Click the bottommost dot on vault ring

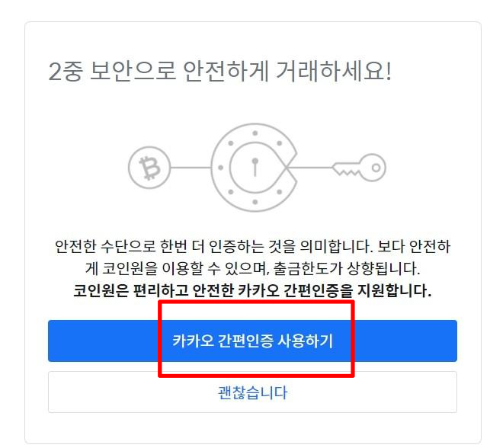(255, 202)
